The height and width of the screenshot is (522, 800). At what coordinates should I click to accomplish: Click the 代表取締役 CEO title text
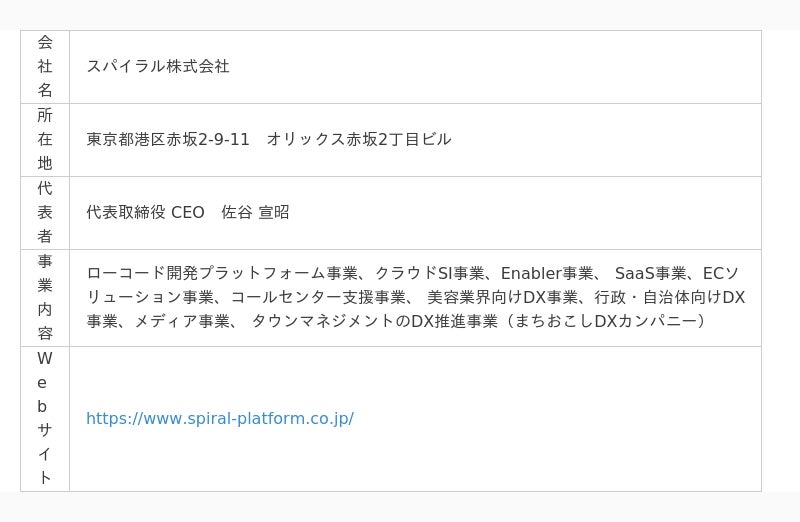pyautogui.click(x=145, y=212)
